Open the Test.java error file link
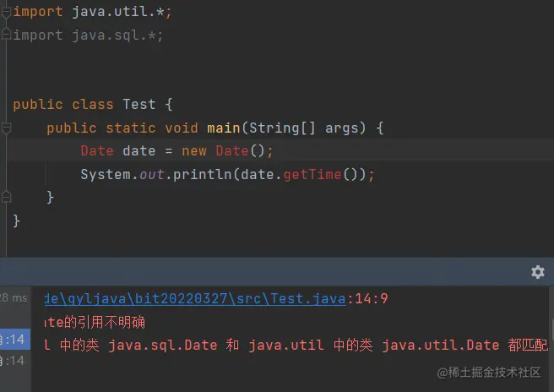Image resolution: width=554 pixels, height=392 pixels. (195, 299)
